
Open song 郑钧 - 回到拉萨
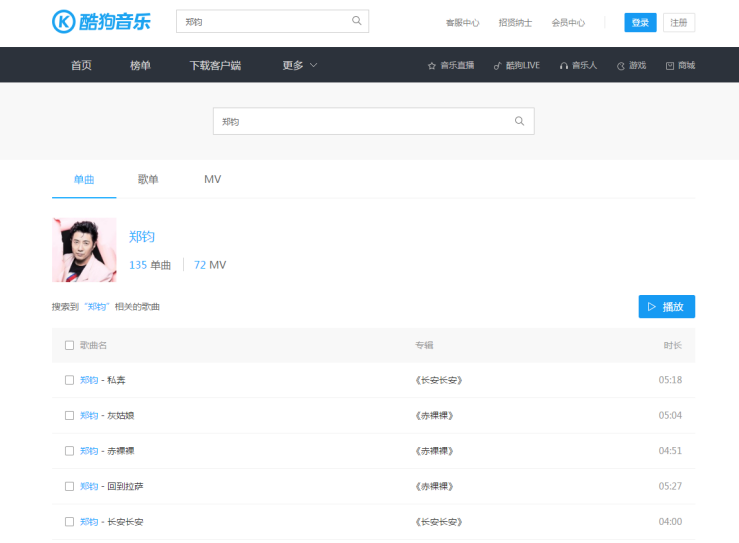111,486
